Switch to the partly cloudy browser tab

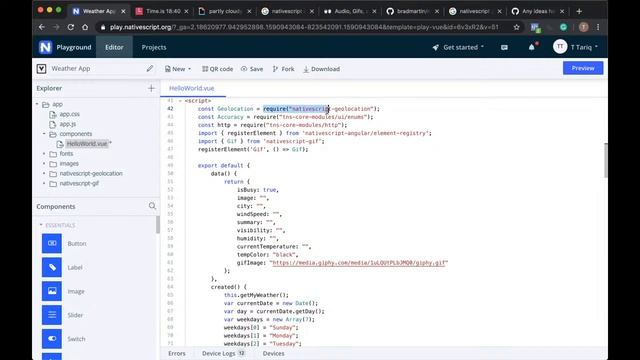(x=224, y=11)
